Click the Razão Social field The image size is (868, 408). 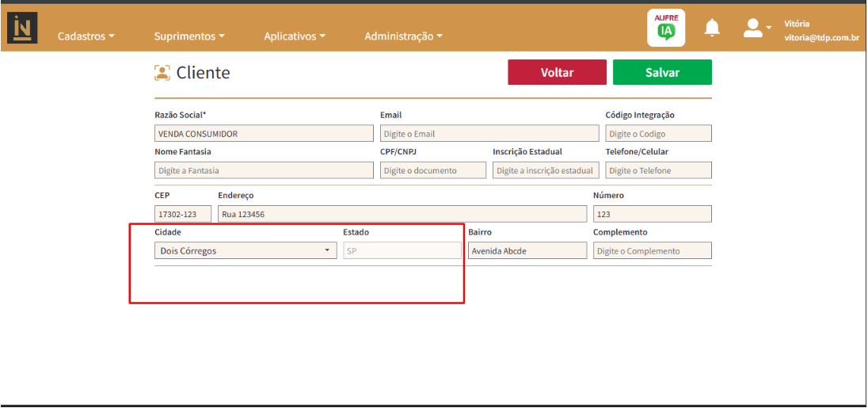pos(264,134)
